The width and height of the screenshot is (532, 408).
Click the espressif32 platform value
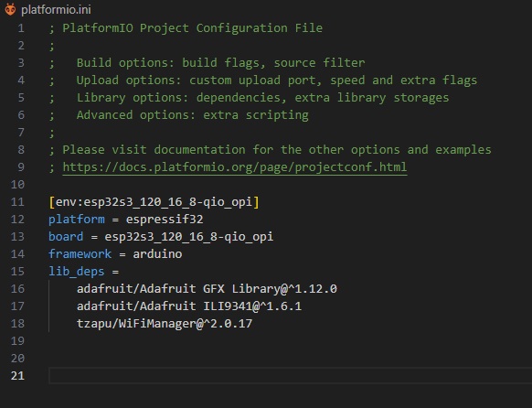pos(165,220)
